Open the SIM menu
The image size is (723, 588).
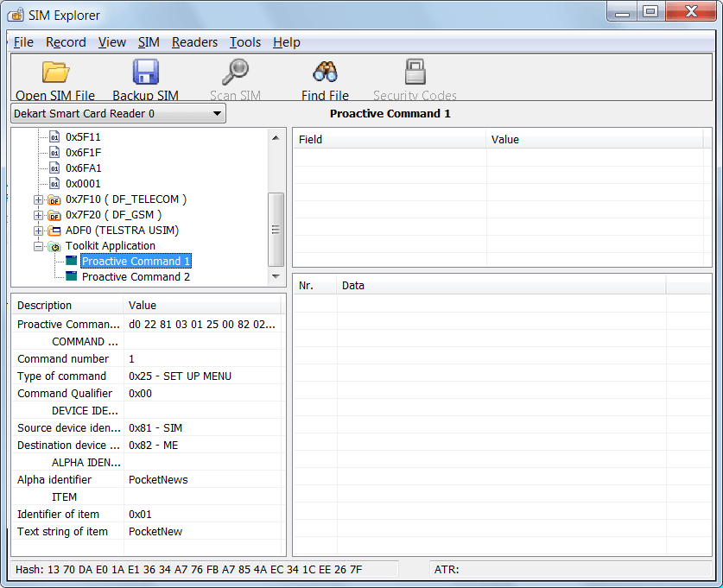pos(149,41)
